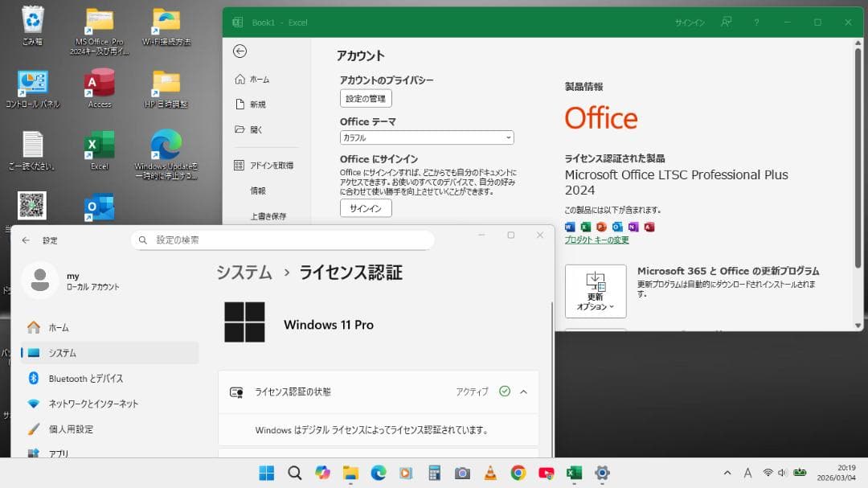868x488 pixels.
Task: Select Excel desktop shortcut
Action: tap(100, 150)
